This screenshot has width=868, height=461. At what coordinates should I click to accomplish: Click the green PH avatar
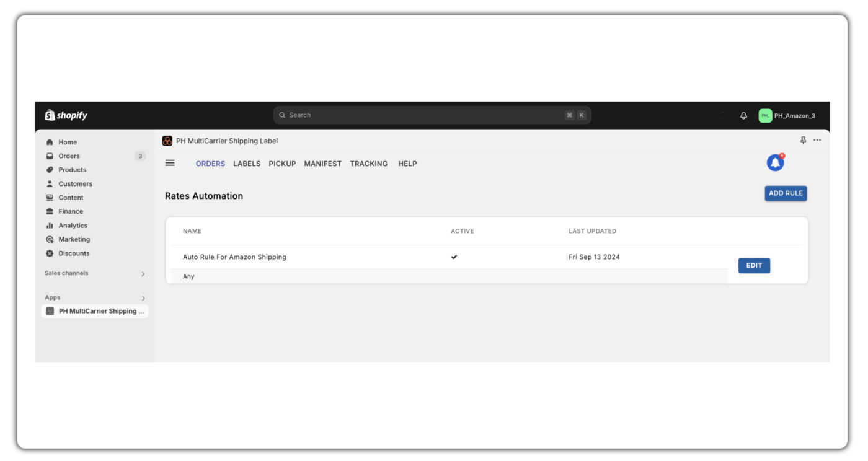(765, 116)
